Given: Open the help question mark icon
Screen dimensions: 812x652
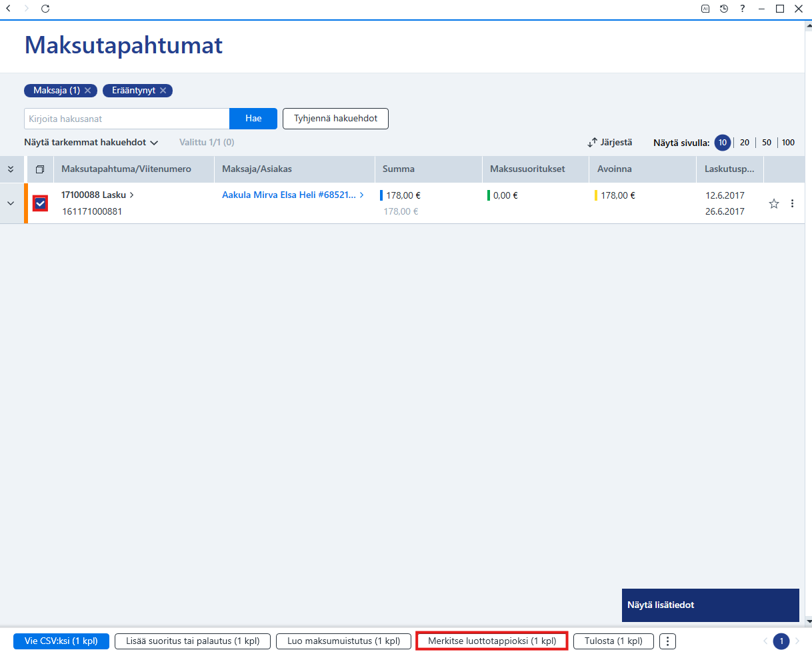Looking at the screenshot, I should click(743, 9).
